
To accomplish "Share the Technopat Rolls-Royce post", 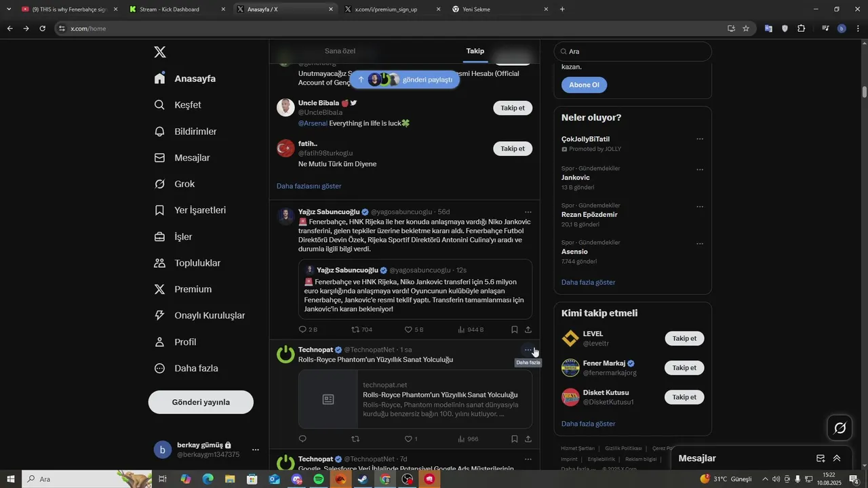I will [x=528, y=439].
